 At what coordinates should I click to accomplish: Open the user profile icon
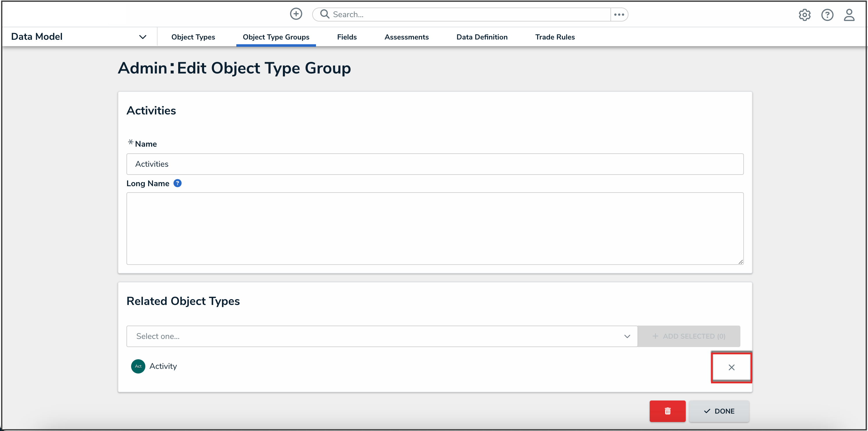[849, 15]
